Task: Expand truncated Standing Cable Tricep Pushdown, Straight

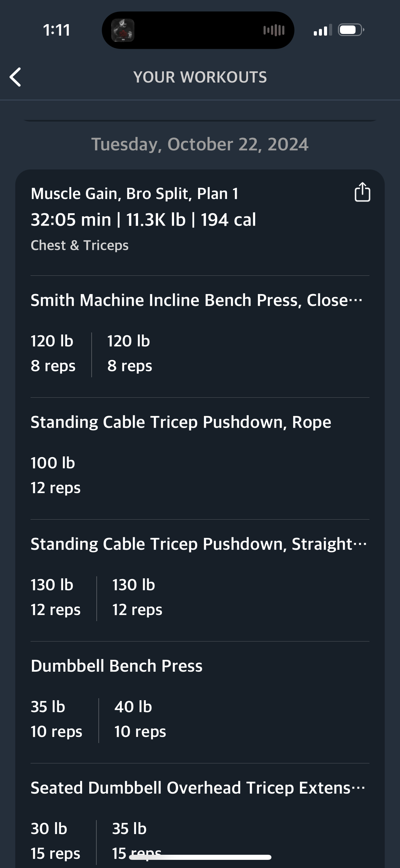Action: pos(198,544)
